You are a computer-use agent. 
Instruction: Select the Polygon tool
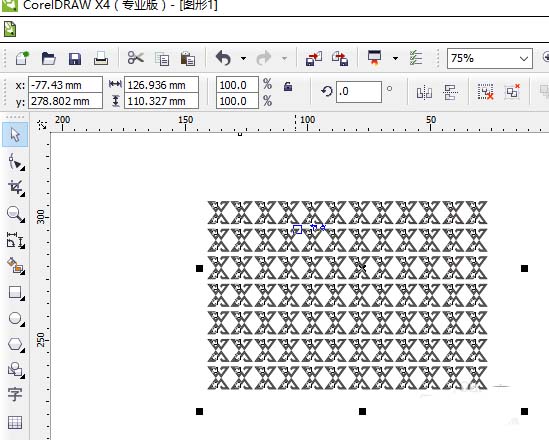click(16, 344)
